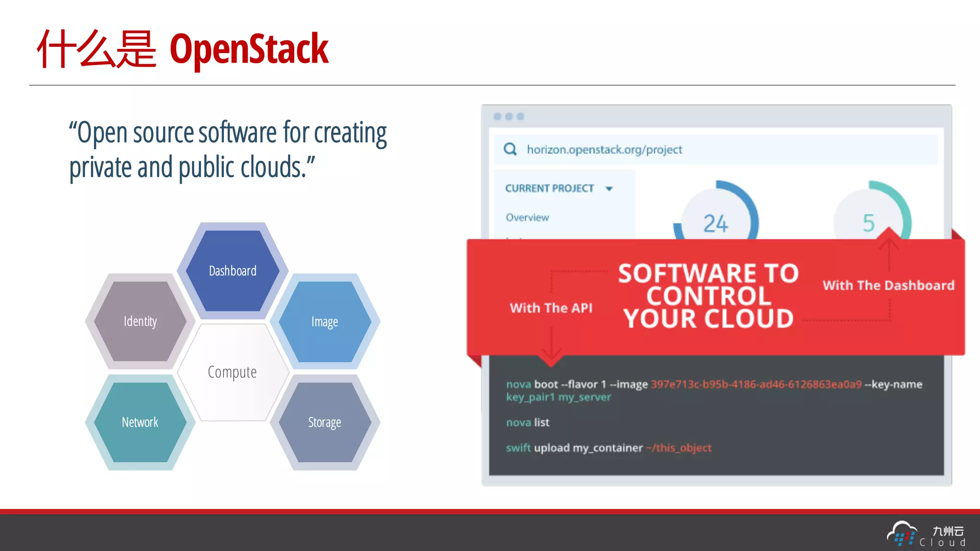Click the 'swift upload my_container' command
The height and width of the screenshot is (551, 980).
pos(574,448)
